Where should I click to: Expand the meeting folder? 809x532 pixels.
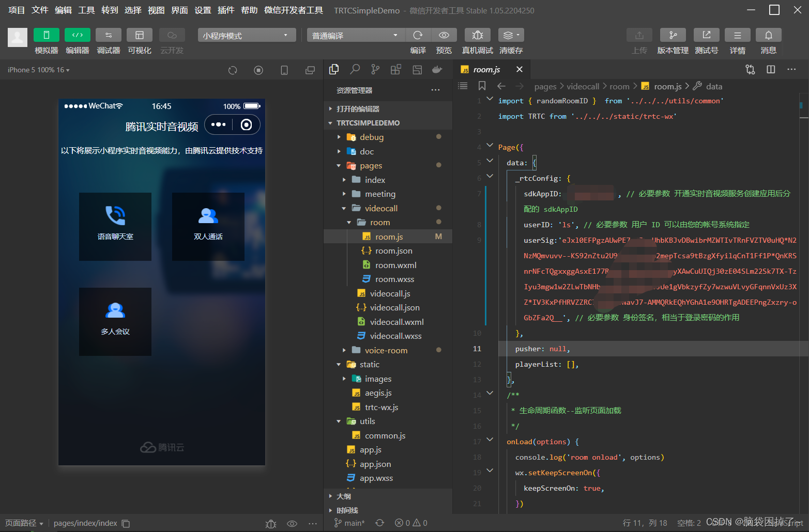click(388, 194)
